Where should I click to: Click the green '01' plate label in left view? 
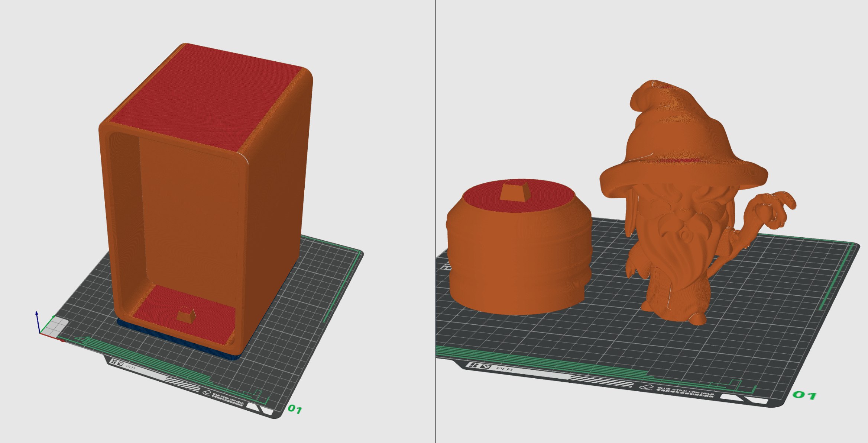pyautogui.click(x=295, y=409)
